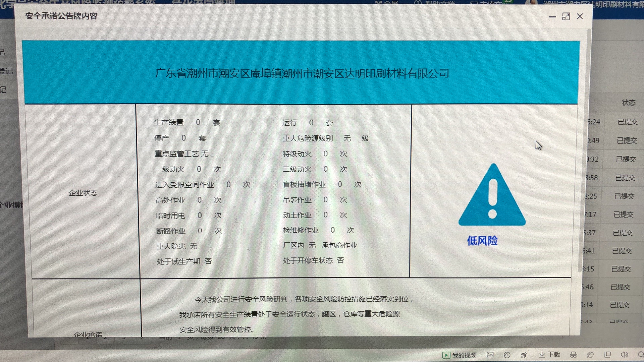Image resolution: width=644 pixels, height=362 pixels.
Task: Click 已提交 in the row ending 5:37
Action: (623, 233)
